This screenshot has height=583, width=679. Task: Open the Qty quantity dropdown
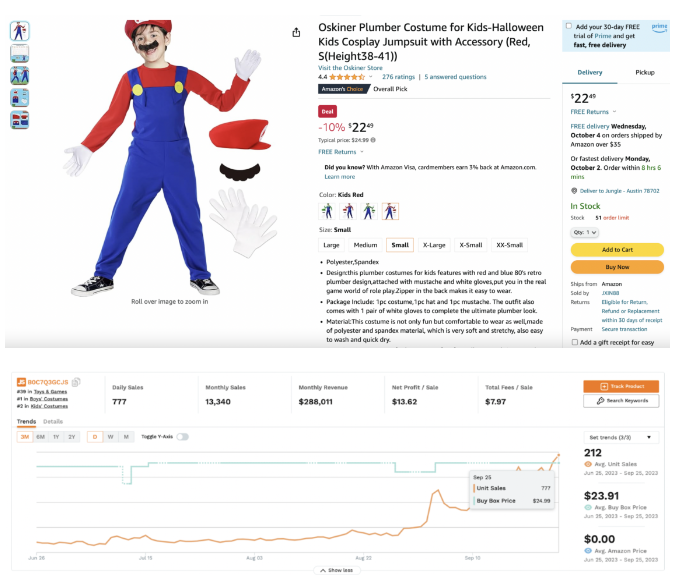(x=584, y=232)
